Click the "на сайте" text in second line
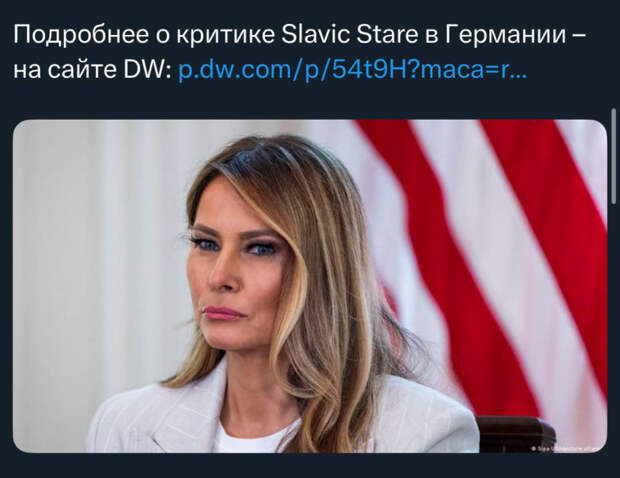The height and width of the screenshot is (478, 620). [65, 70]
